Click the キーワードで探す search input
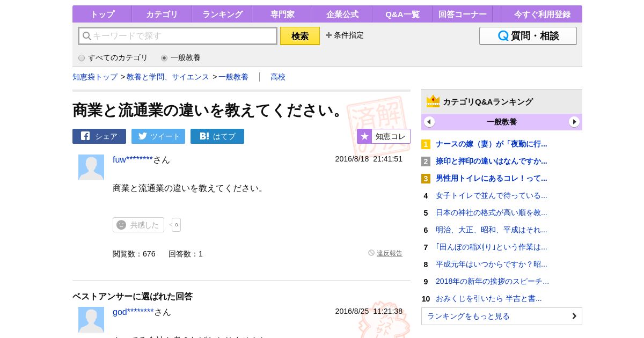Image resolution: width=644 pixels, height=338 pixels. click(182, 36)
